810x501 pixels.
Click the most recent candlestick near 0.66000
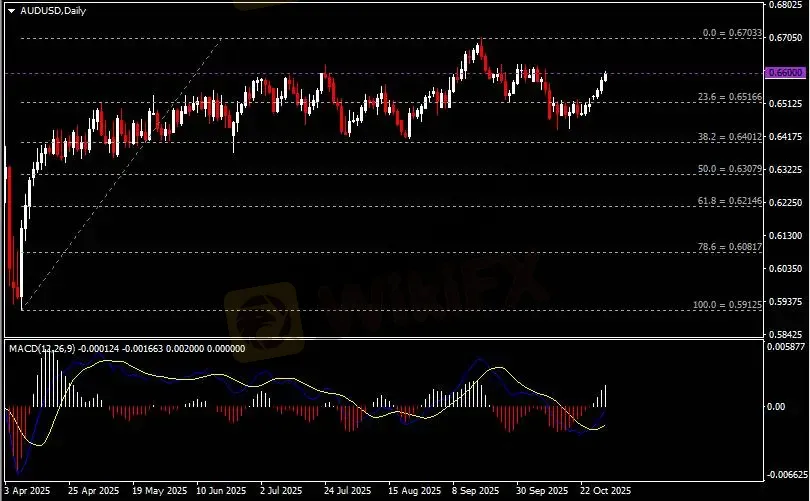pyautogui.click(x=606, y=77)
